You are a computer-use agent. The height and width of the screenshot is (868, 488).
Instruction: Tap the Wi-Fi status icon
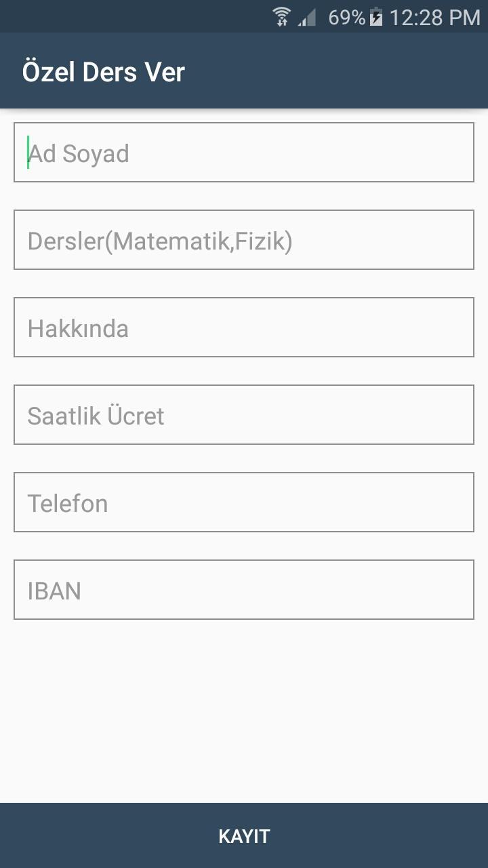282,16
